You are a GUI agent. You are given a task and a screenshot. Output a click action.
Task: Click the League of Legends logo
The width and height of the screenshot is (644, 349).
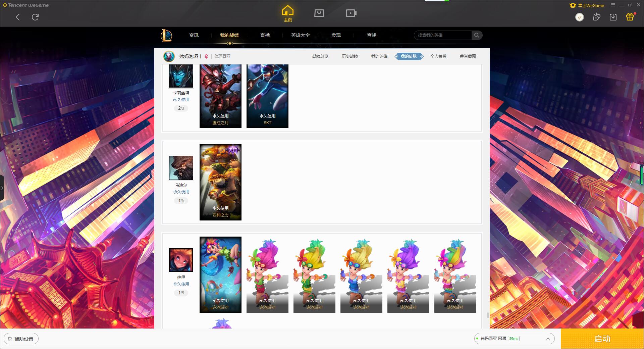pyautogui.click(x=166, y=35)
